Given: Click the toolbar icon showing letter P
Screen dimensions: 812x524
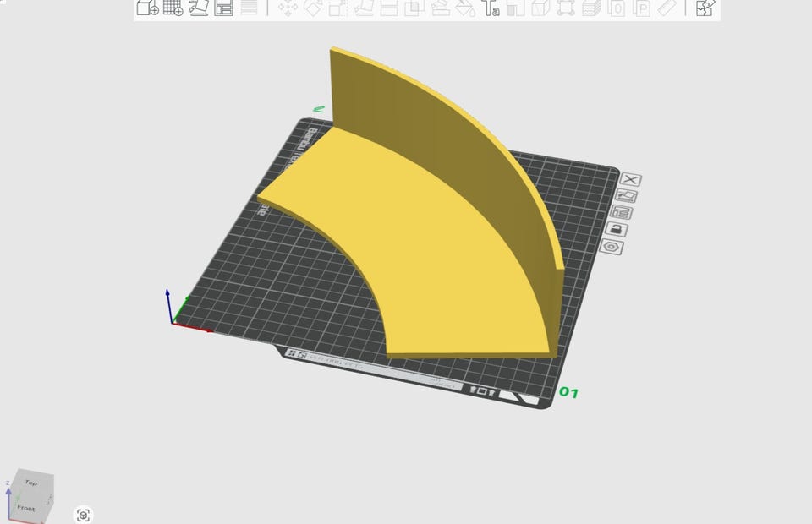Looking at the screenshot, I should [x=642, y=8].
